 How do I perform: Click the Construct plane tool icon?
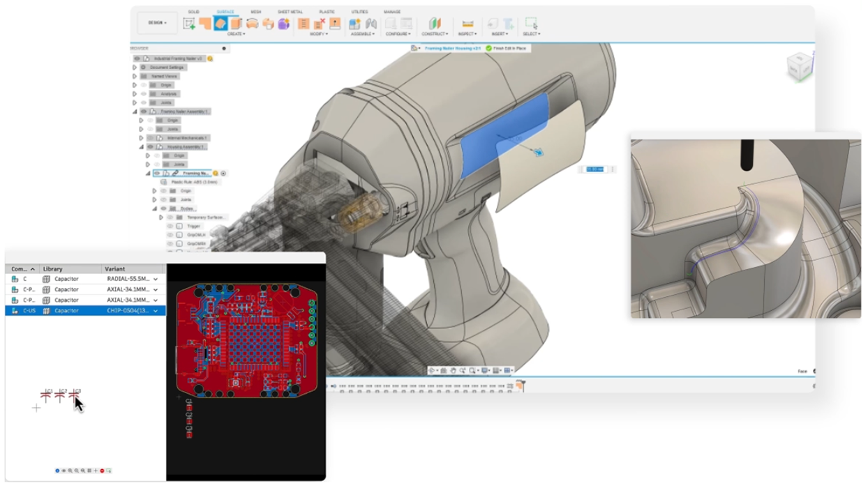[x=435, y=24]
